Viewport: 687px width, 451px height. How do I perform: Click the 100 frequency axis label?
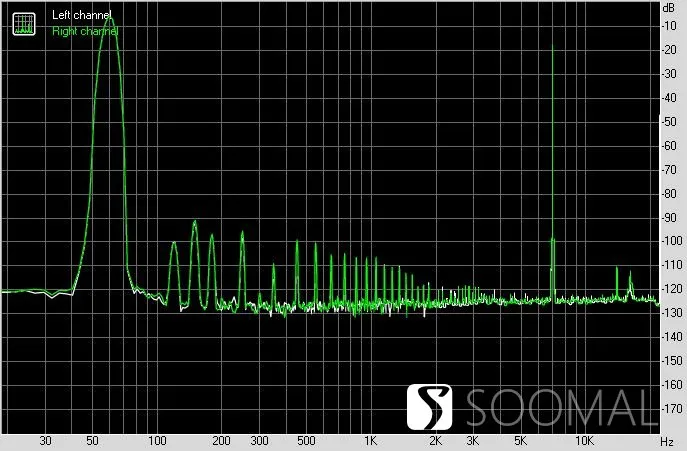157,440
